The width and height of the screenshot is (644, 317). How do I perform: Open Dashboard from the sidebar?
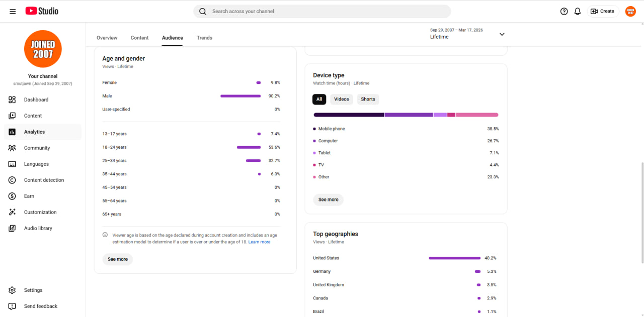coord(43,99)
